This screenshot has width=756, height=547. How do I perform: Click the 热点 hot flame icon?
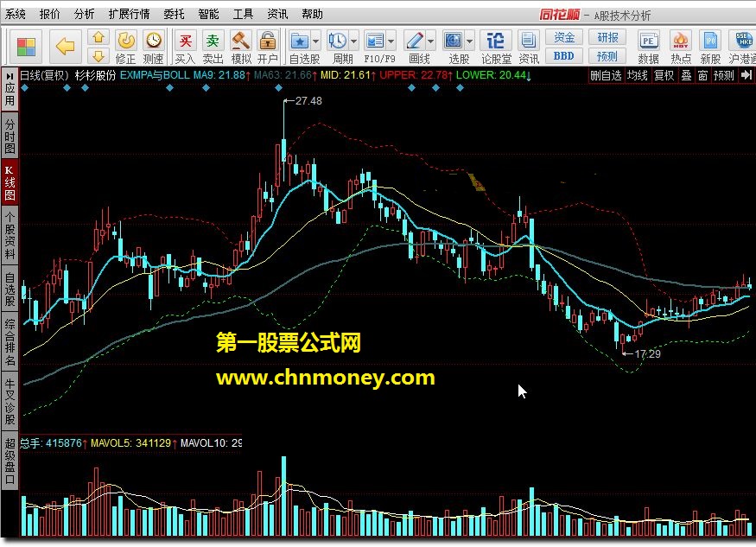tap(680, 41)
